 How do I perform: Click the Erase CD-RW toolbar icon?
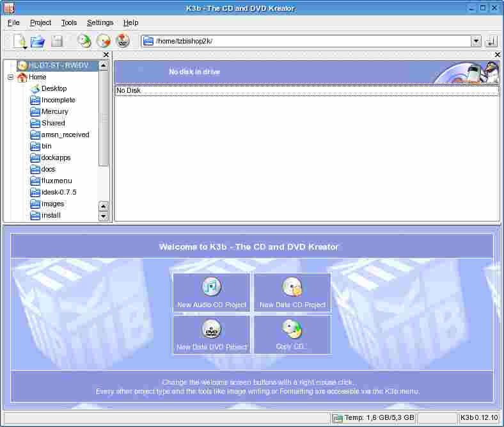coord(104,41)
